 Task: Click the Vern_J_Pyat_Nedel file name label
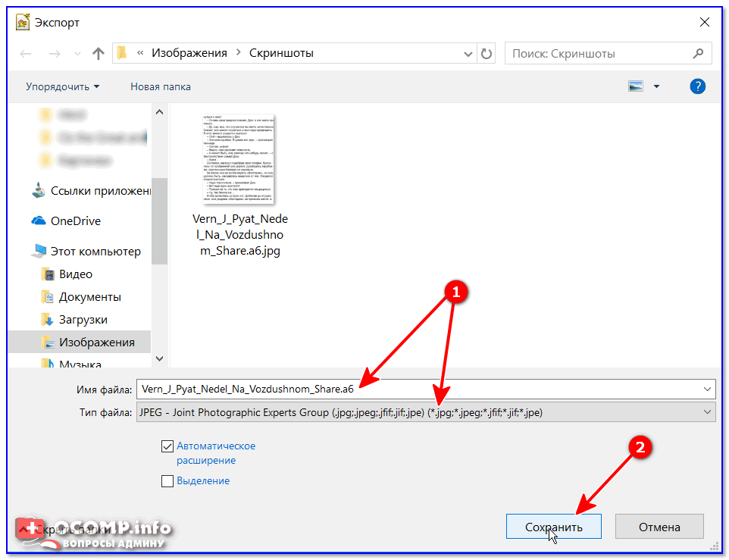click(x=240, y=235)
